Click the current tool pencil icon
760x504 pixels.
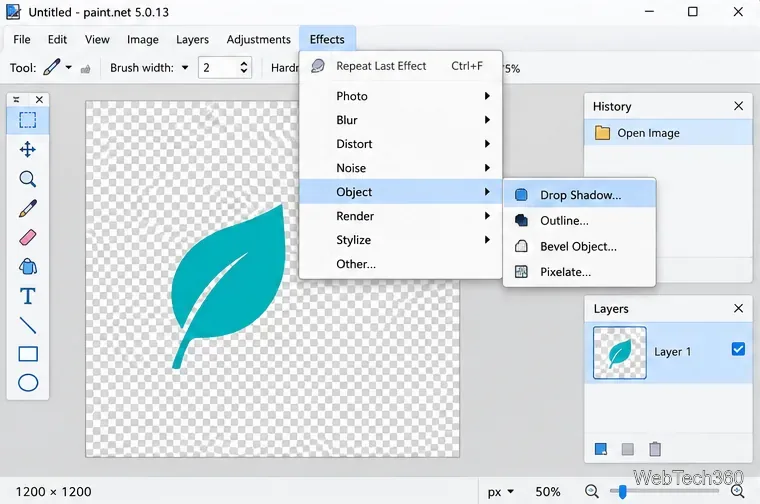pyautogui.click(x=51, y=67)
